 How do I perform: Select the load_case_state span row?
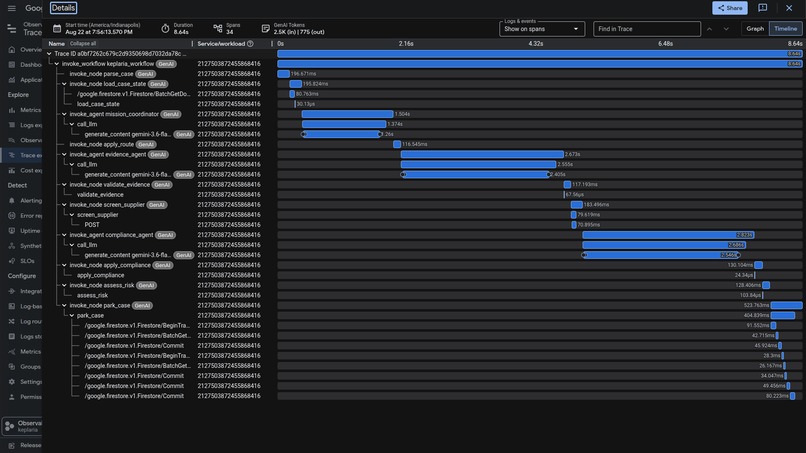424,104
